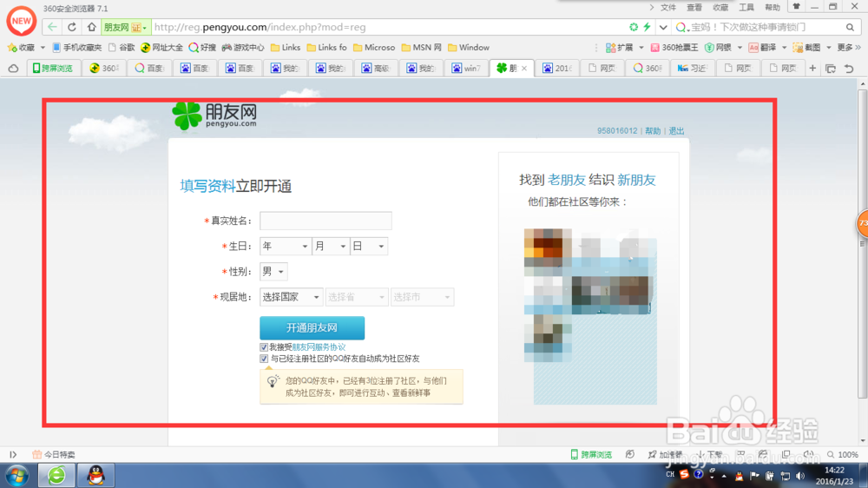Open the 游戏中心 bookmark
This screenshot has width=868, height=488.
[x=243, y=48]
